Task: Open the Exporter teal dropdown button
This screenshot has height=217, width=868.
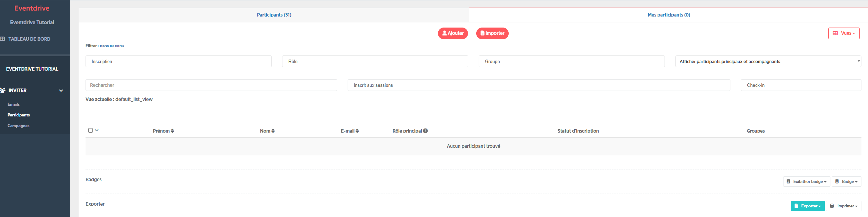Action: click(807, 206)
